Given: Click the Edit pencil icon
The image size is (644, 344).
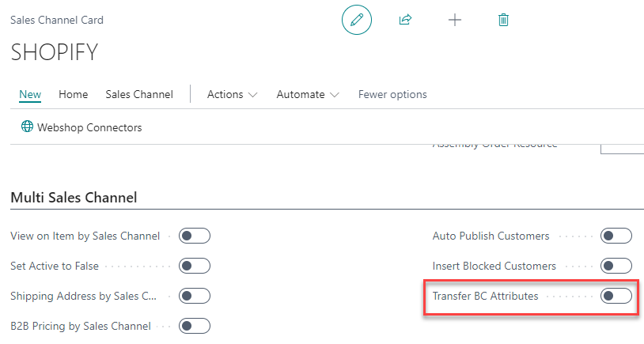Looking at the screenshot, I should (357, 20).
